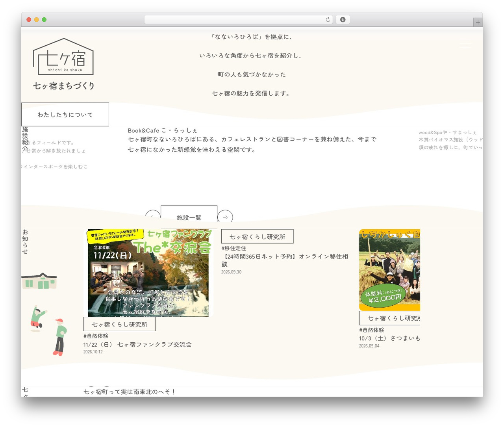The width and height of the screenshot is (504, 427).
Task: Click the vertical お知らせ section label
Action: coord(25,242)
